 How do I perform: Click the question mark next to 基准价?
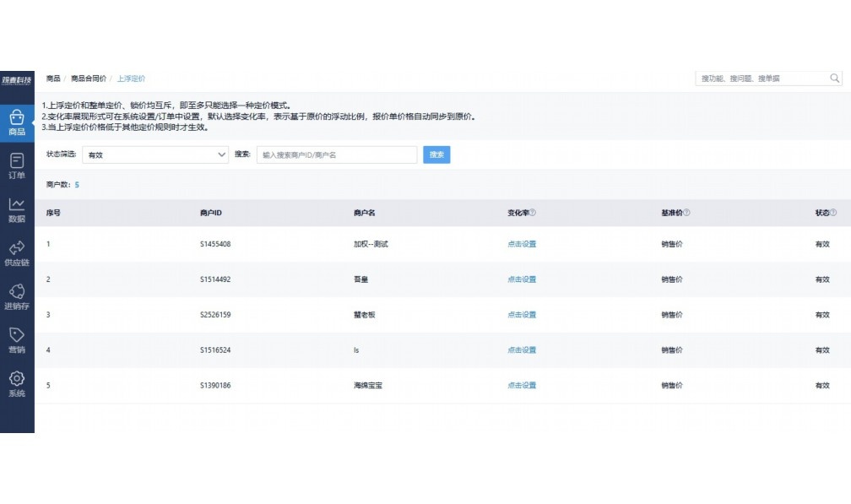click(x=686, y=213)
